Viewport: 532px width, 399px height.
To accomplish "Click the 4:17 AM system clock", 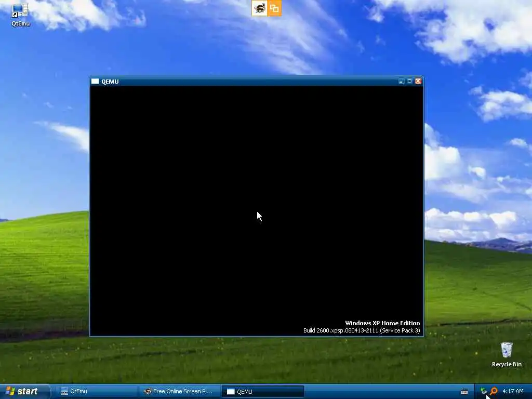I will click(513, 391).
